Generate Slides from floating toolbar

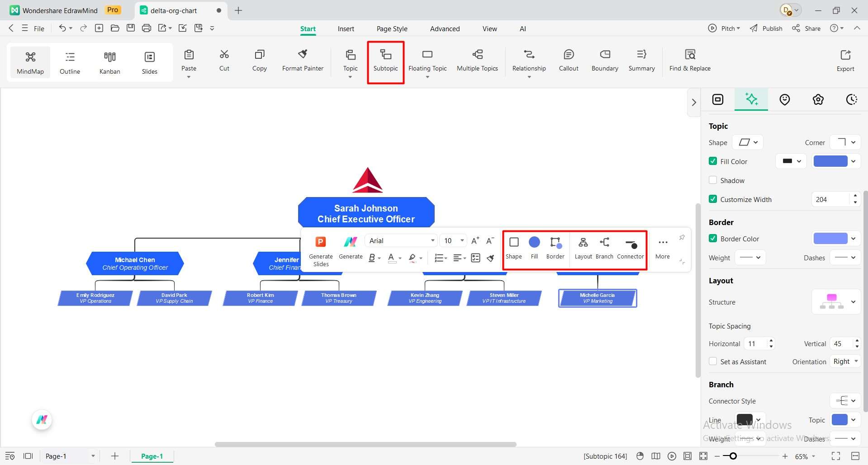point(321,250)
